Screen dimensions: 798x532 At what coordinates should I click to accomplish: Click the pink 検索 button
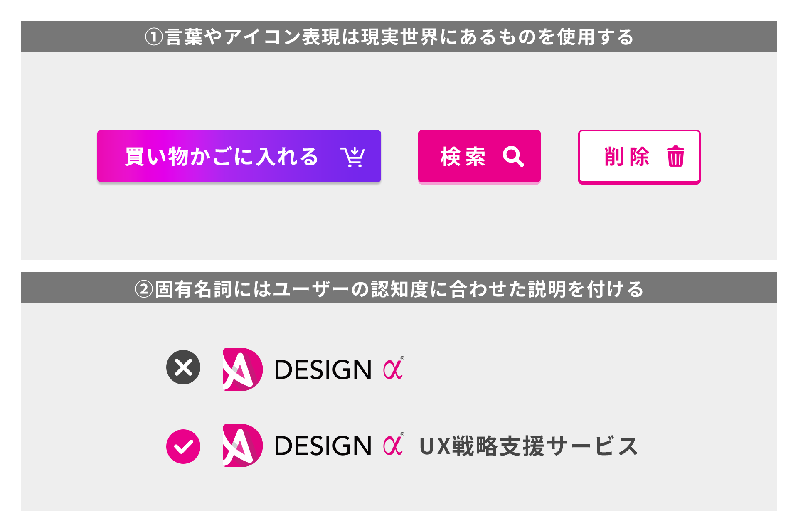[479, 156]
